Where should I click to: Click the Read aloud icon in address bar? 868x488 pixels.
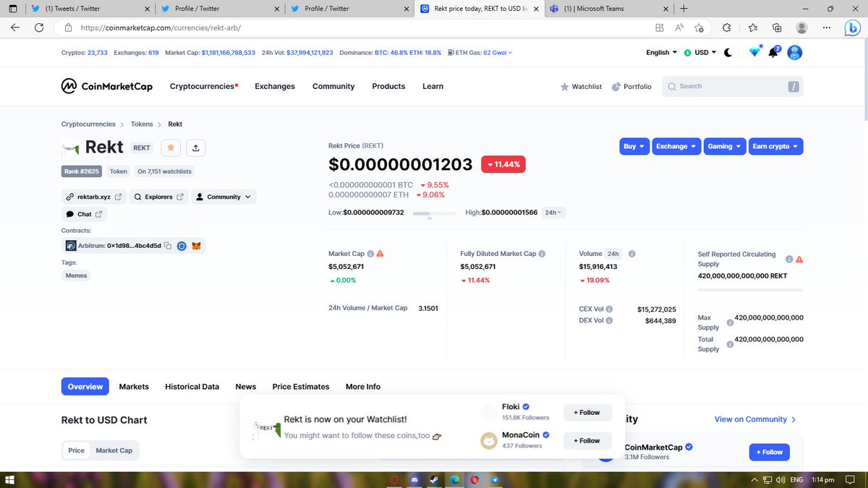[x=679, y=27]
